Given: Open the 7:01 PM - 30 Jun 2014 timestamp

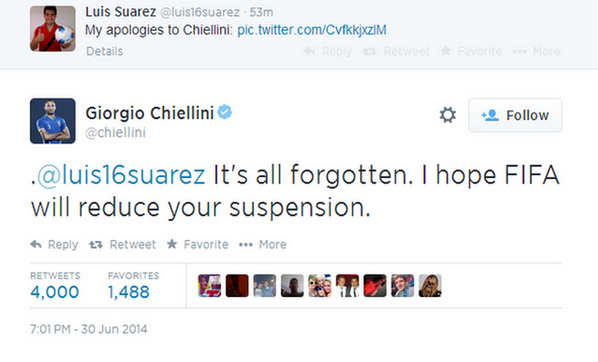Looking at the screenshot, I should pyautogui.click(x=88, y=329).
